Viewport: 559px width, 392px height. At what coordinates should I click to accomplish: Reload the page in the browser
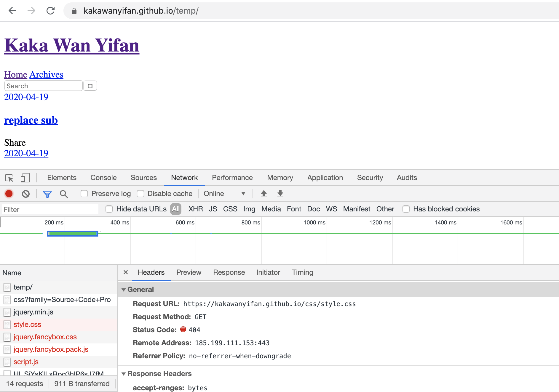51,11
